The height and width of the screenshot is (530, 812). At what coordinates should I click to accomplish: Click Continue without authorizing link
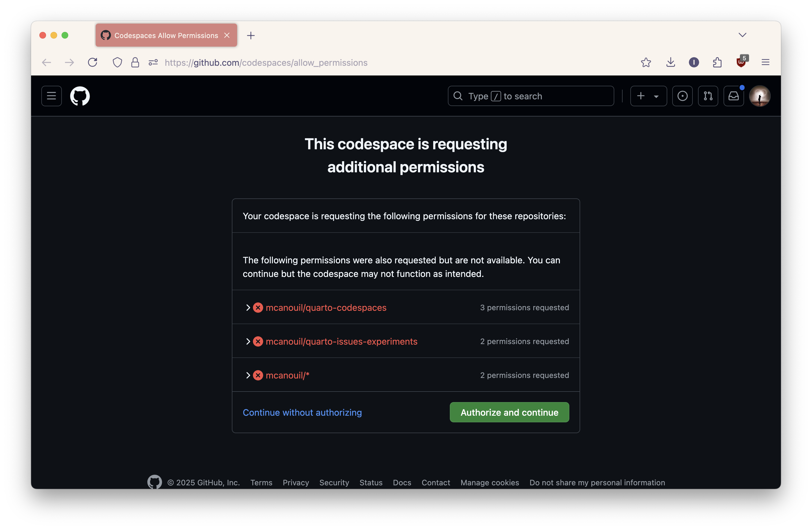(302, 412)
